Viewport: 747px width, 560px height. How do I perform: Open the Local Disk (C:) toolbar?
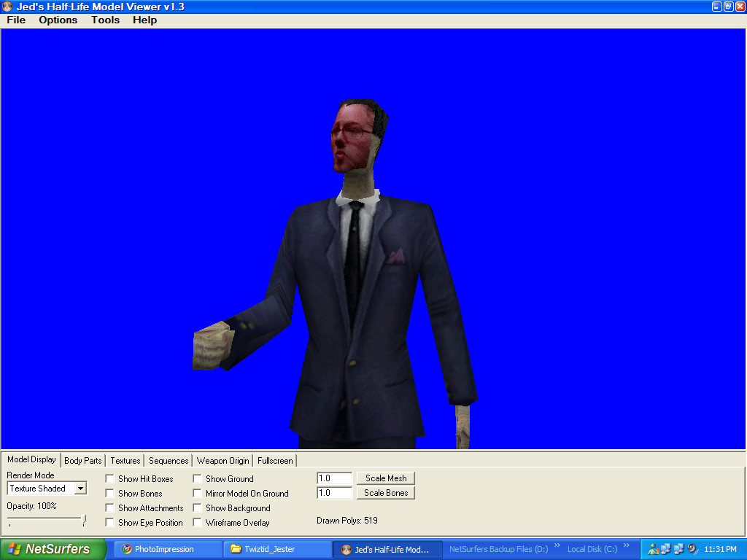tap(592, 549)
